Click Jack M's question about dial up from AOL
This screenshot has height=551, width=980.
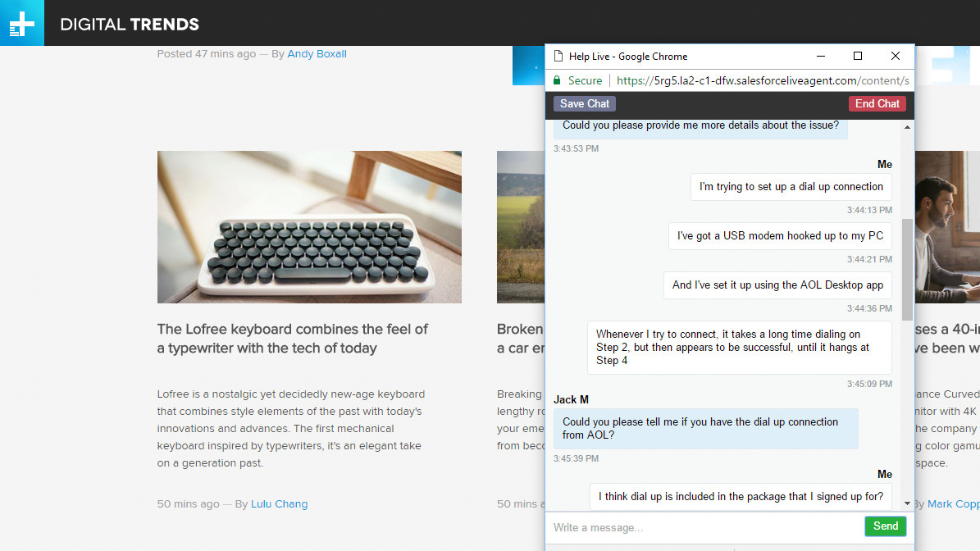tap(705, 429)
